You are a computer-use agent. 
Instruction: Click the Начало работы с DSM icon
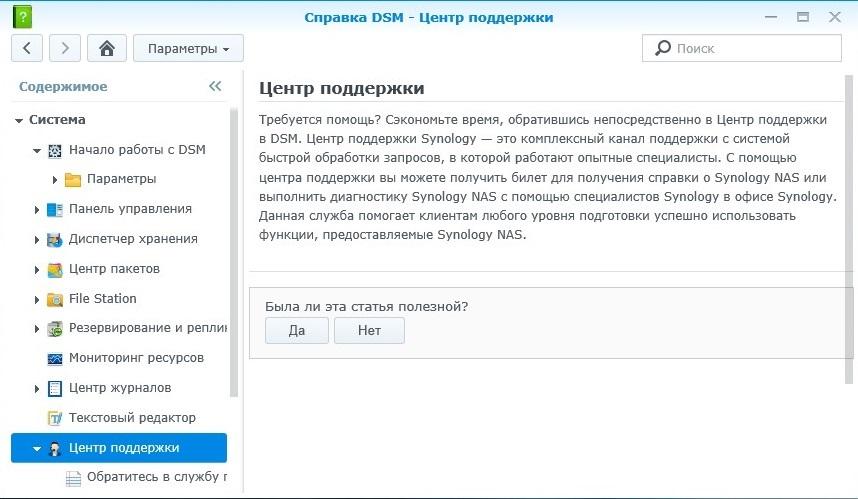pyautogui.click(x=55, y=150)
